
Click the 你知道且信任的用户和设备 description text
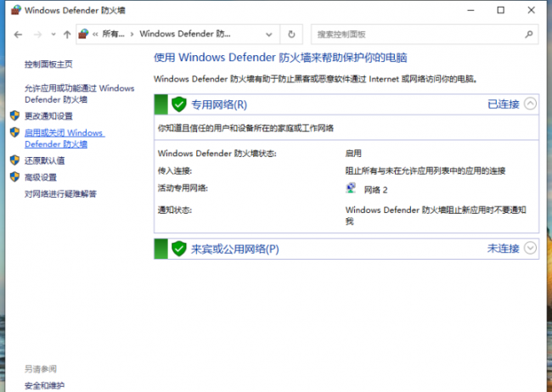(245, 128)
